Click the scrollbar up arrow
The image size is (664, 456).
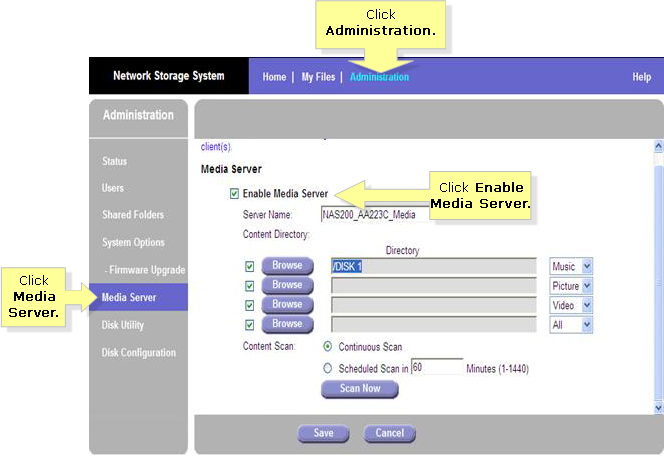[x=658, y=146]
